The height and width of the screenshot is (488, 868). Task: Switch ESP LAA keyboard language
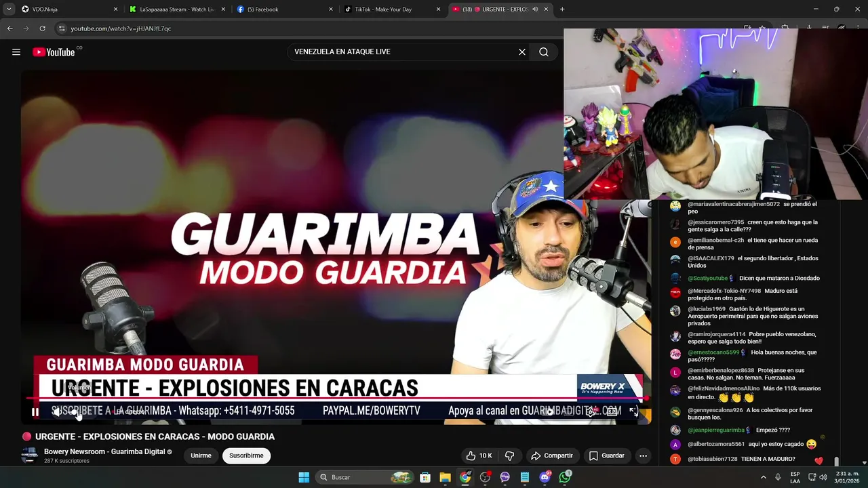[x=795, y=477]
